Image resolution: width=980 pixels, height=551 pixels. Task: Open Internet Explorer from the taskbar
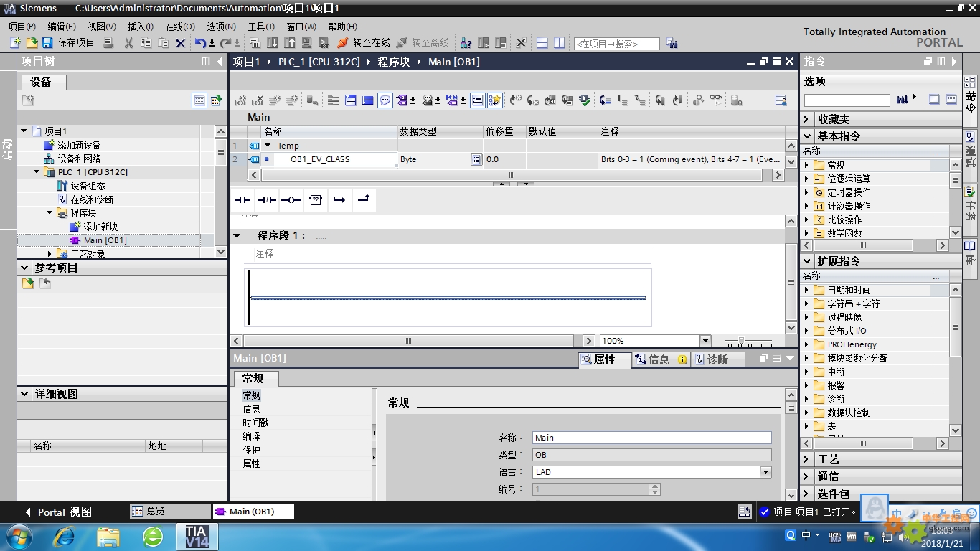pos(64,537)
